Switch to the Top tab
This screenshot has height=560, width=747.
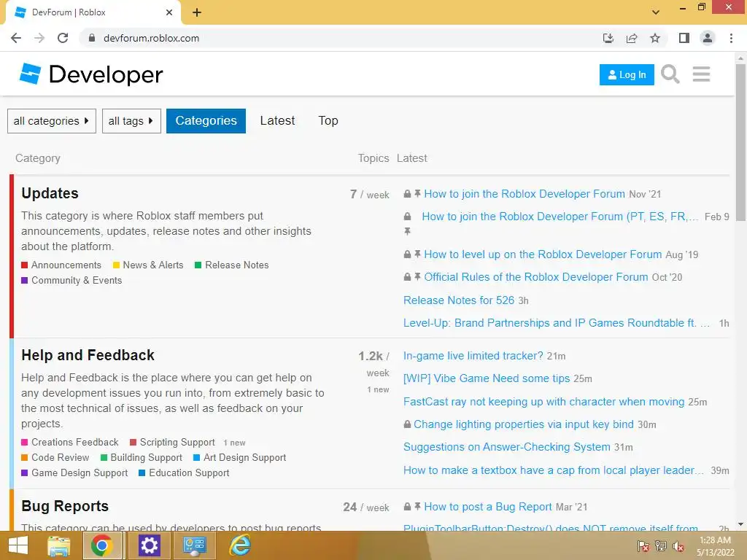(x=328, y=120)
